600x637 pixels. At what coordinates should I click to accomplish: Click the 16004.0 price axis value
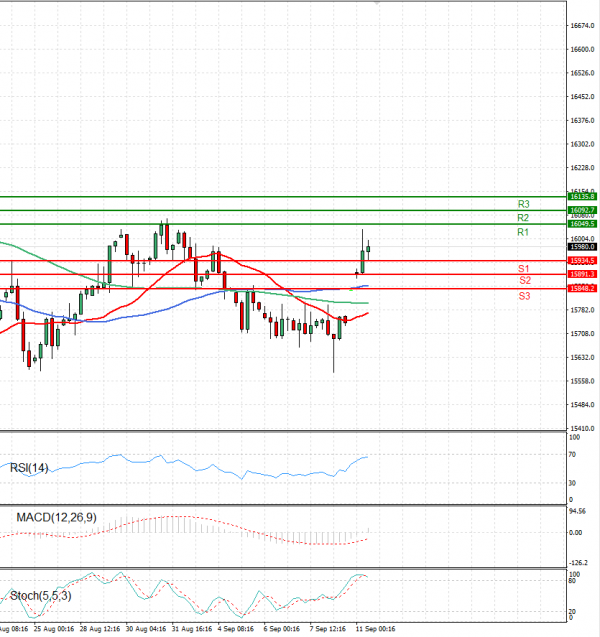[583, 239]
